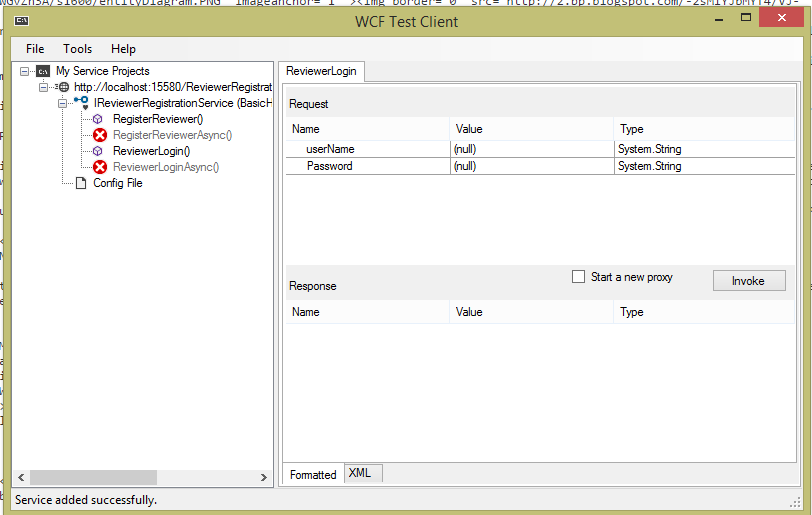812x515 pixels.
Task: Click the right scroll arrow of tree pane
Action: [264, 477]
